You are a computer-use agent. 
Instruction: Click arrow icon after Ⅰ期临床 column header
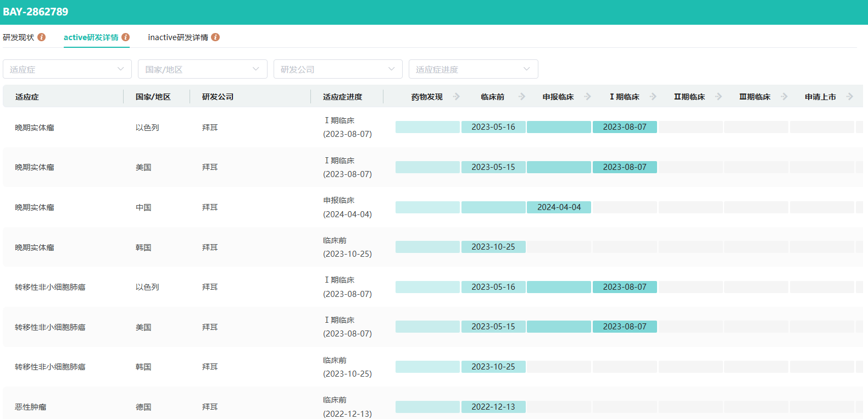pos(653,97)
